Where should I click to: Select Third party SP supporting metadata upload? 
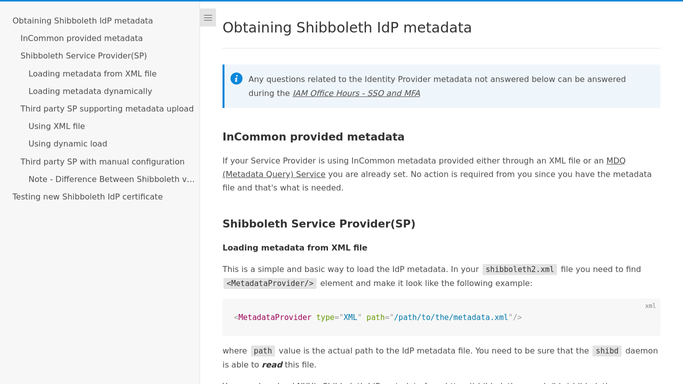click(x=107, y=109)
